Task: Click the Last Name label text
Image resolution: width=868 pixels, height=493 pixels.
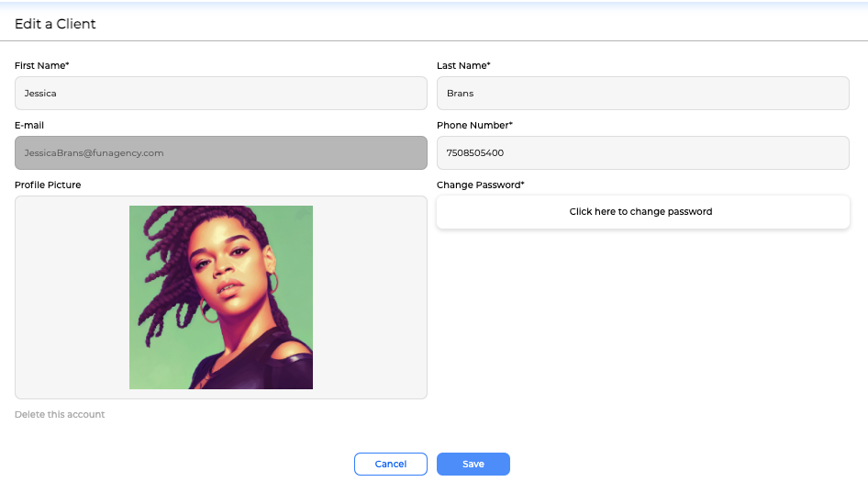Action: (463, 66)
